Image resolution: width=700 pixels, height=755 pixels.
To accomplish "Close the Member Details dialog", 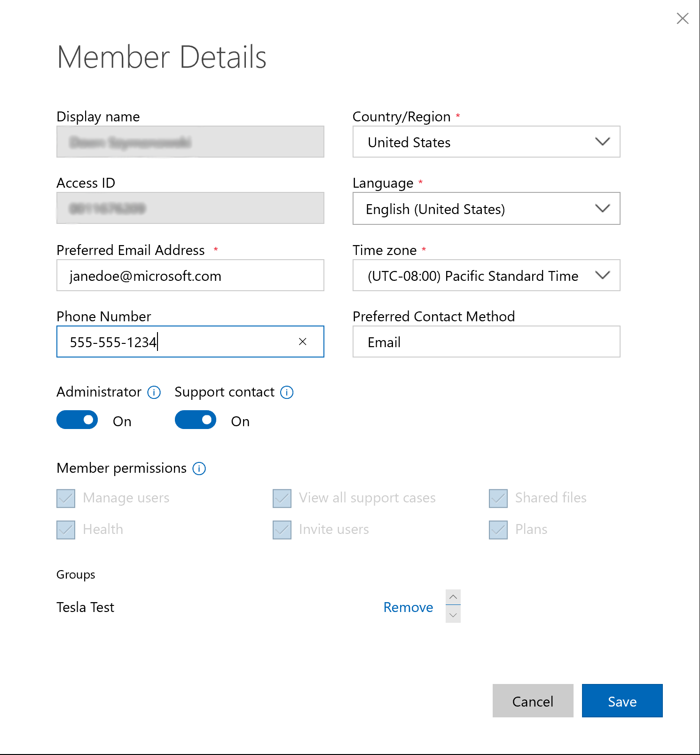I will point(682,18).
